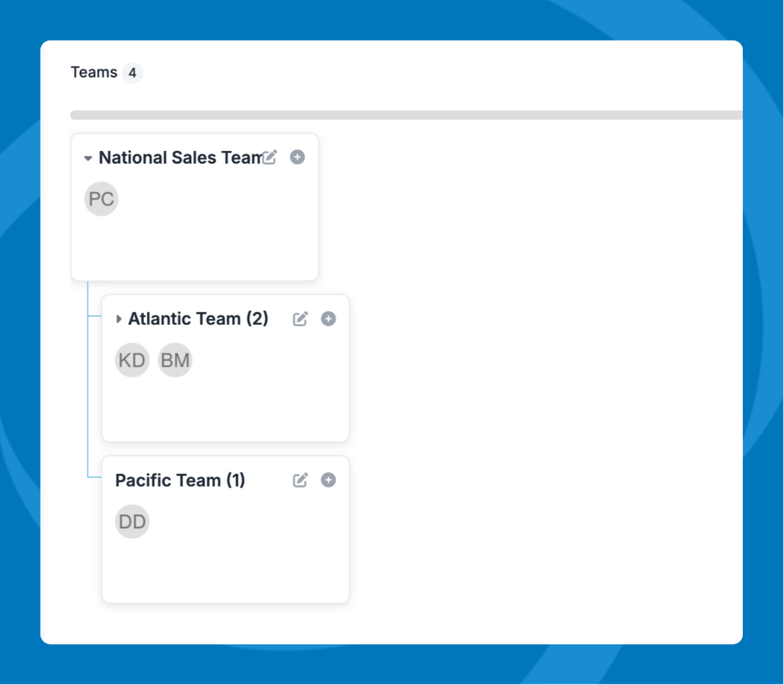Click the empty space inside Atlantic Team card

(225, 409)
